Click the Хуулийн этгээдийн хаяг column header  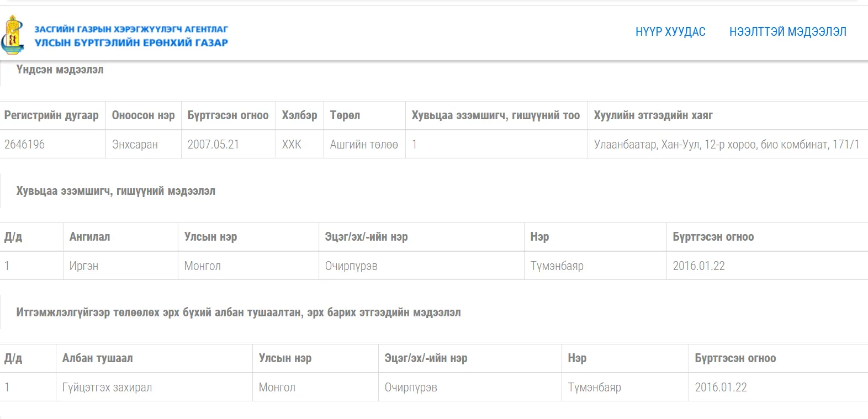pos(653,115)
